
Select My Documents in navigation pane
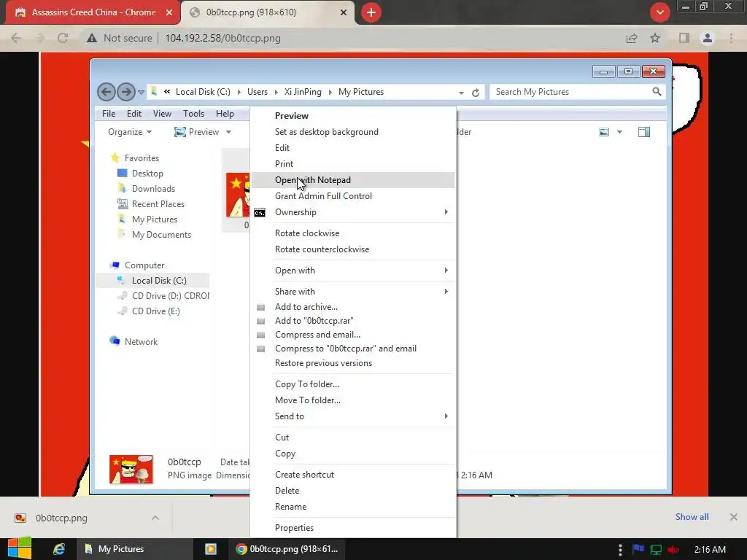point(161,235)
